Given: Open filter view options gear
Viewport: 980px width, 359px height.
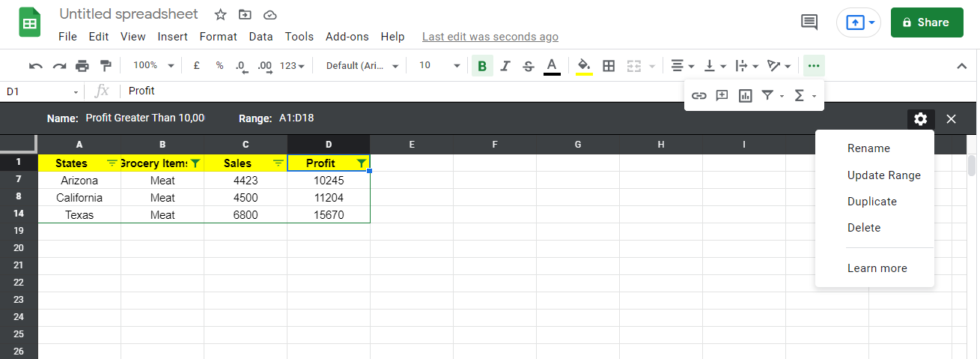Looking at the screenshot, I should pos(920,118).
